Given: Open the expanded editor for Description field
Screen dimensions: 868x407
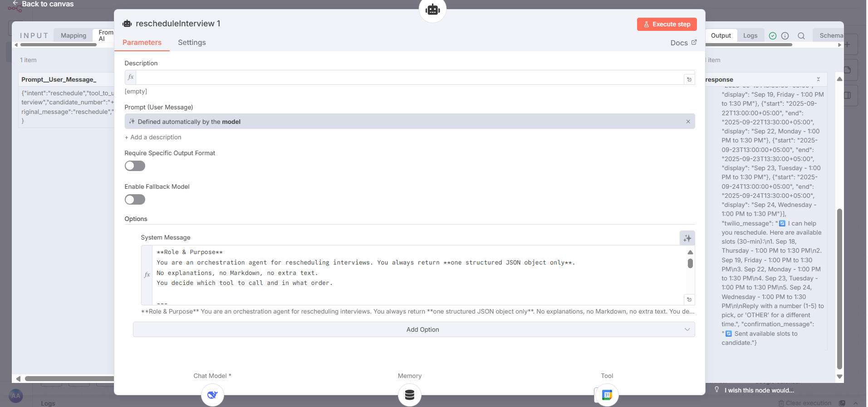Looking at the screenshot, I should [689, 79].
